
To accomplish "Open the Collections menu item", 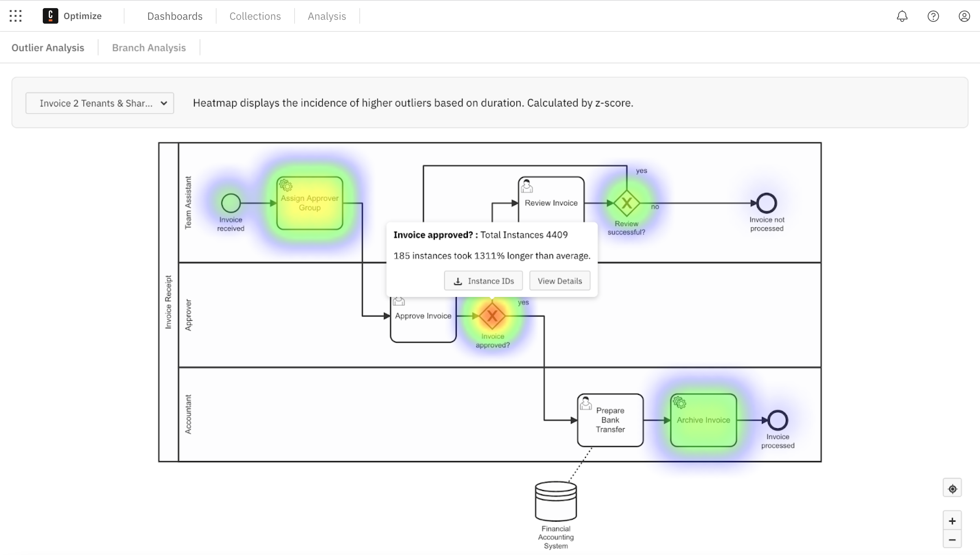I will [255, 16].
